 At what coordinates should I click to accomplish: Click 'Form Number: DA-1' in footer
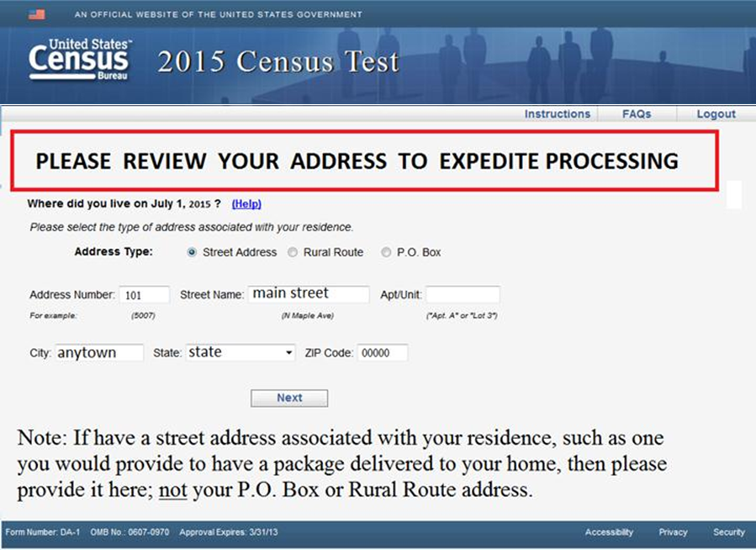tap(42, 532)
